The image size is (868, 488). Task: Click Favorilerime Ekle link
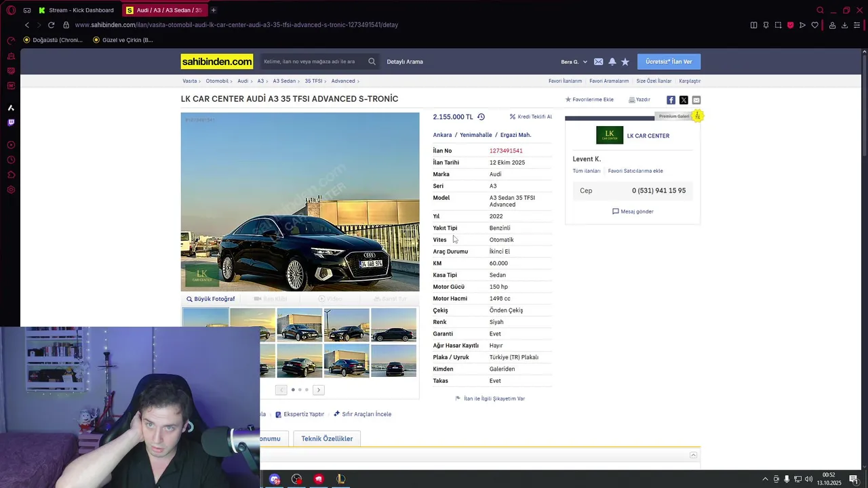click(x=589, y=100)
